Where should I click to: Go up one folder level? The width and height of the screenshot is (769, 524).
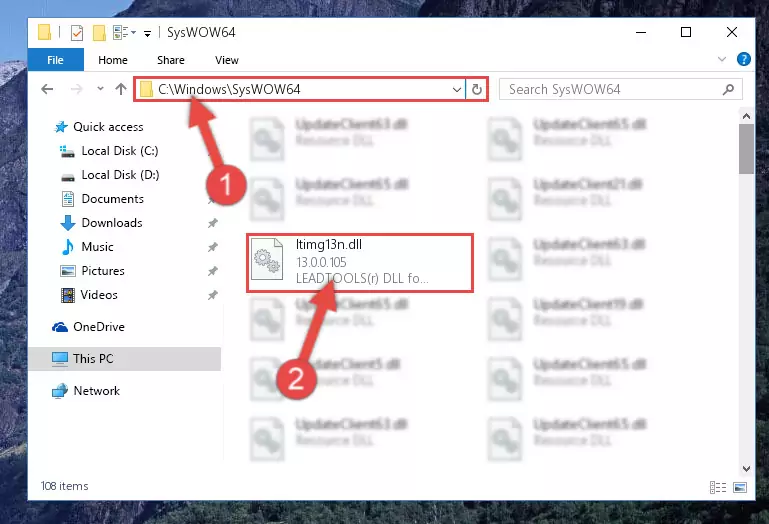pyautogui.click(x=121, y=89)
